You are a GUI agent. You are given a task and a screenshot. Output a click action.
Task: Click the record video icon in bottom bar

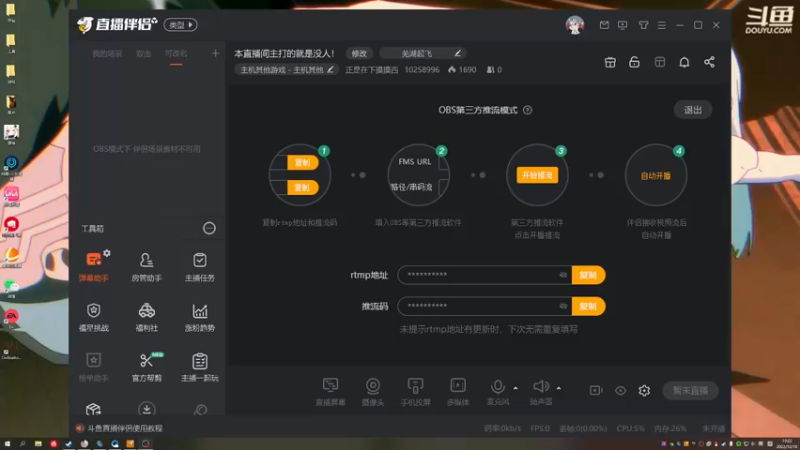(596, 390)
